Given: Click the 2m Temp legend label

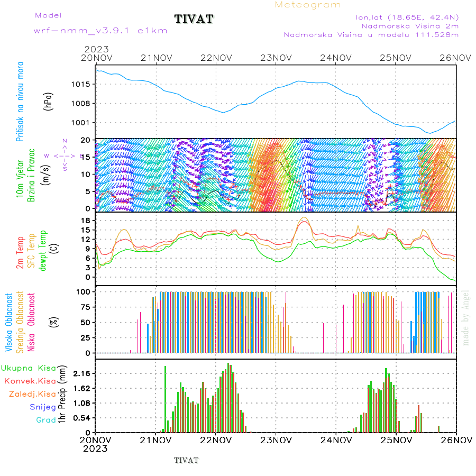Looking at the screenshot, I should [20, 253].
